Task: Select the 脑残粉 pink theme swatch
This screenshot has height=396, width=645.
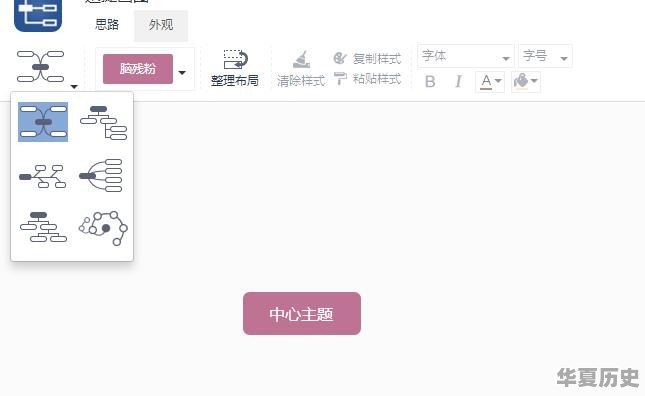Action: tap(138, 69)
